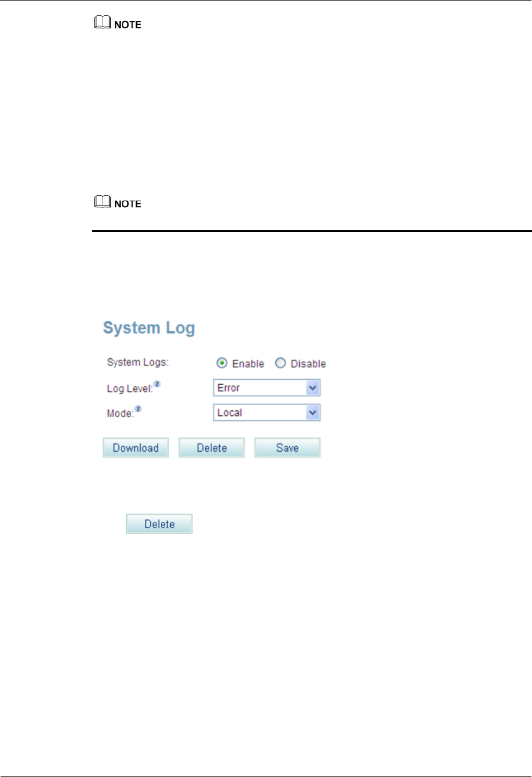Click the top NOTE book icon

[x=103, y=23]
